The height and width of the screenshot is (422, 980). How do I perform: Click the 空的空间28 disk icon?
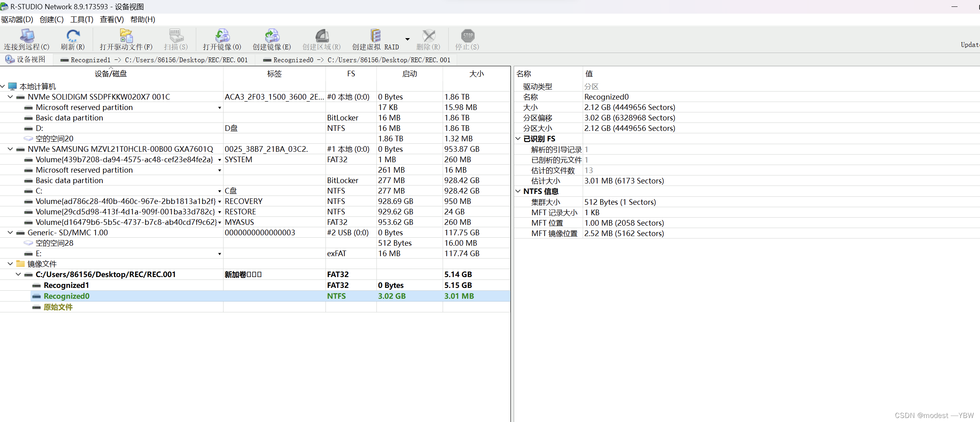pos(28,243)
